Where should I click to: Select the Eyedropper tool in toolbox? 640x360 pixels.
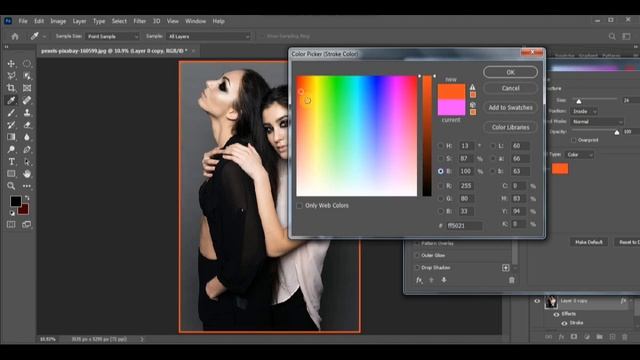pyautogui.click(x=11, y=100)
